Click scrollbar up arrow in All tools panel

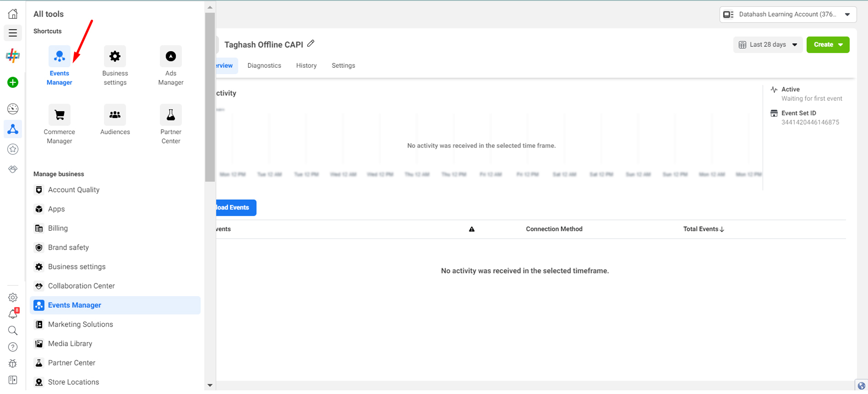210,7
